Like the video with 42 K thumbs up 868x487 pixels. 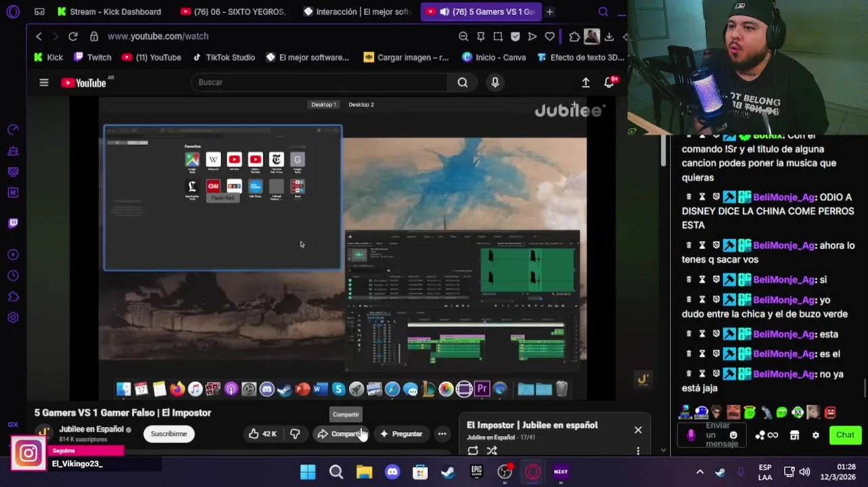(x=262, y=434)
